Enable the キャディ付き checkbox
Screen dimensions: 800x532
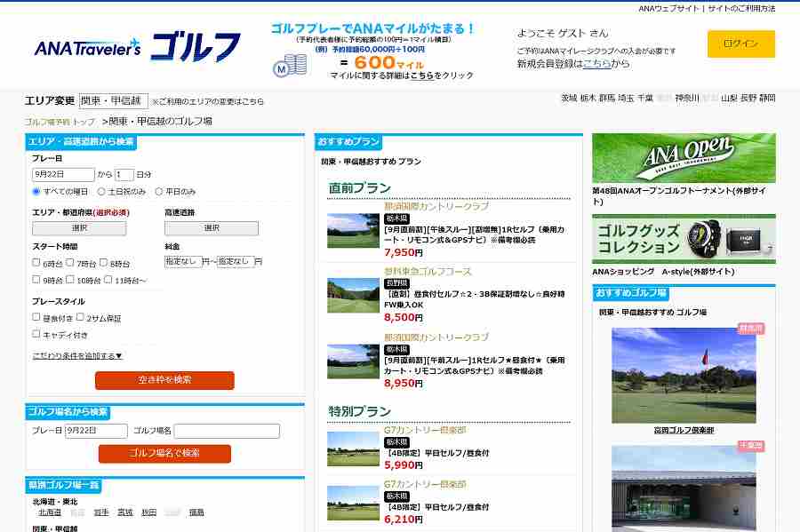pos(36,334)
